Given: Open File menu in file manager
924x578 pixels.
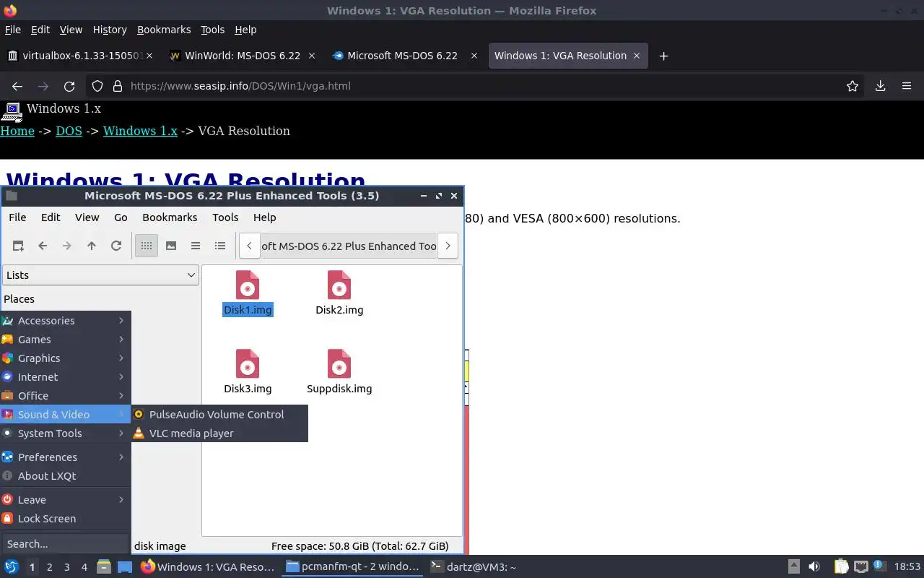Looking at the screenshot, I should [17, 217].
